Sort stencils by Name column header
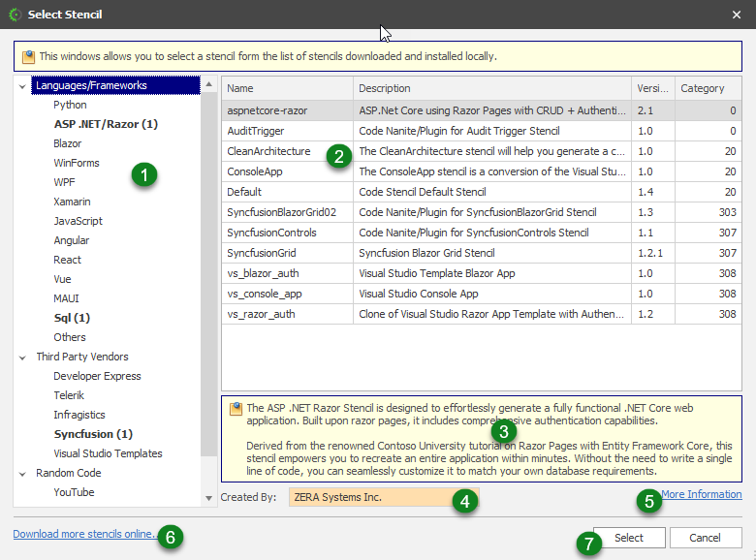756x560 pixels. pos(287,88)
